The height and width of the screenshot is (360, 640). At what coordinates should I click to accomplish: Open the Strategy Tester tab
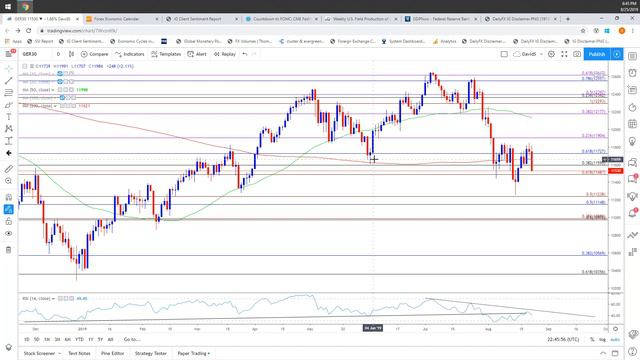pyautogui.click(x=151, y=353)
